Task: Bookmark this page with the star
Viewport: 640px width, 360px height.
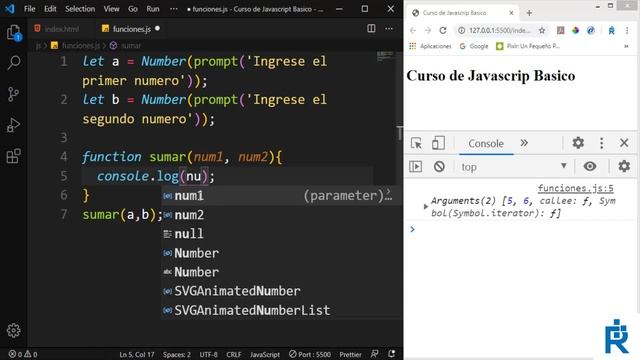Action: (542, 30)
